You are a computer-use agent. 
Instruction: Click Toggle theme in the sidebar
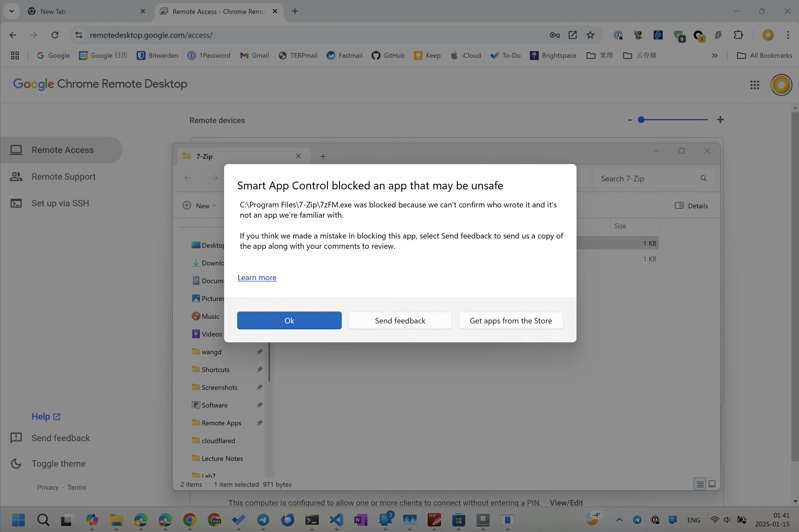(x=58, y=463)
